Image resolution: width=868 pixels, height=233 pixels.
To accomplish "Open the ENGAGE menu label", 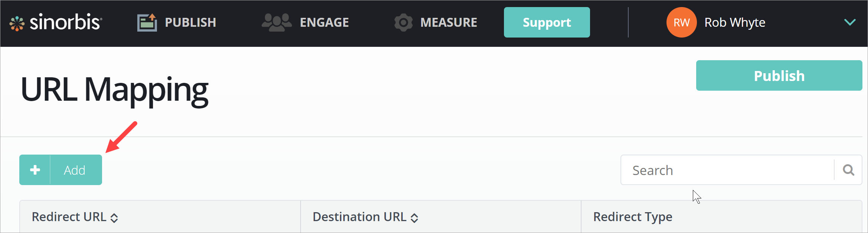I will (x=324, y=23).
